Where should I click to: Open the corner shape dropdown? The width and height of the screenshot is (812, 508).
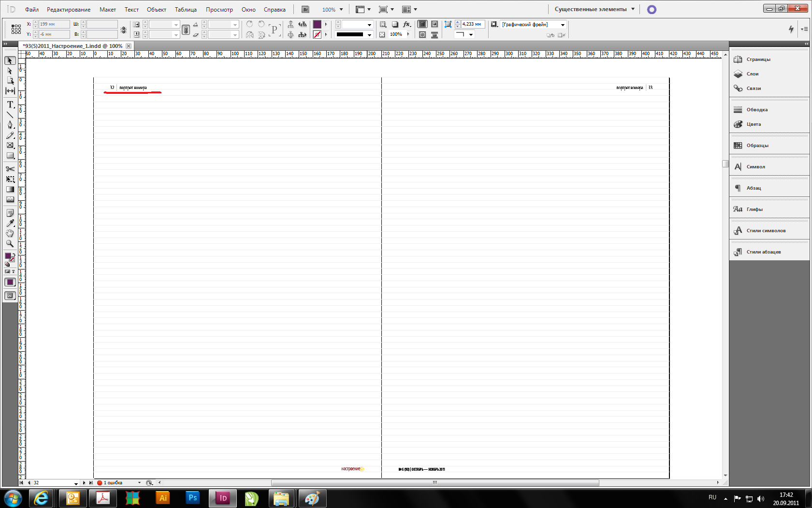pyautogui.click(x=471, y=34)
